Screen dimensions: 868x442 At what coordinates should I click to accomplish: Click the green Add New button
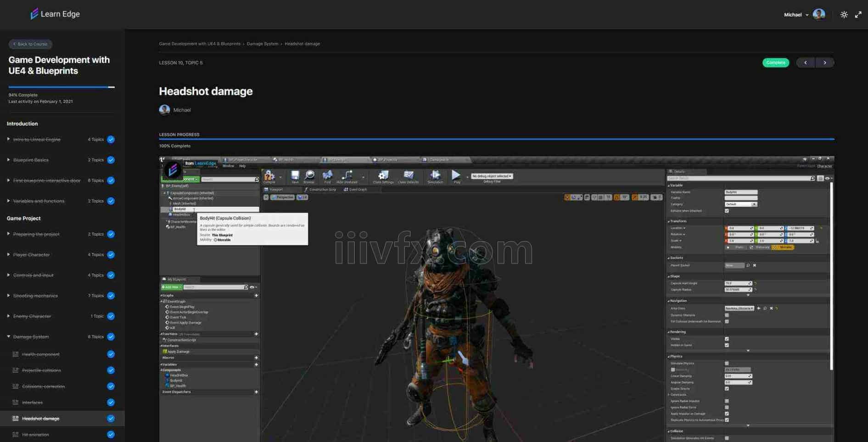click(172, 287)
